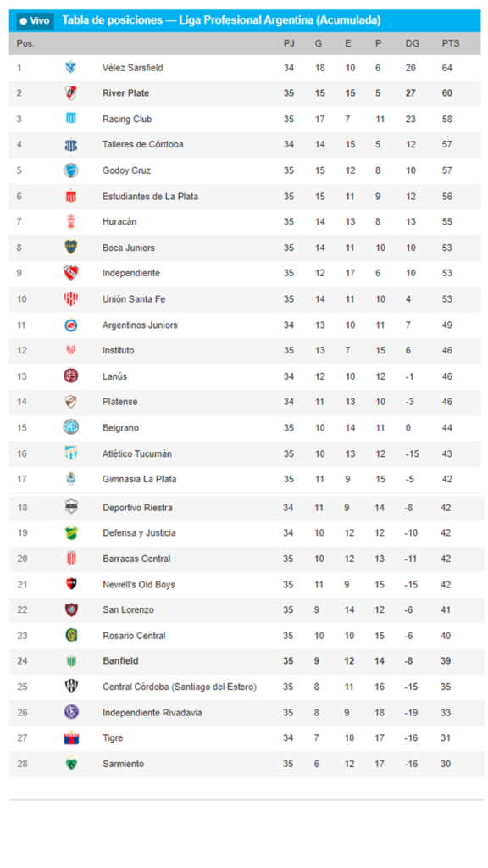Open Central Córdoba (Santiago del Estero) link
This screenshot has width=488, height=868.
[x=180, y=687]
